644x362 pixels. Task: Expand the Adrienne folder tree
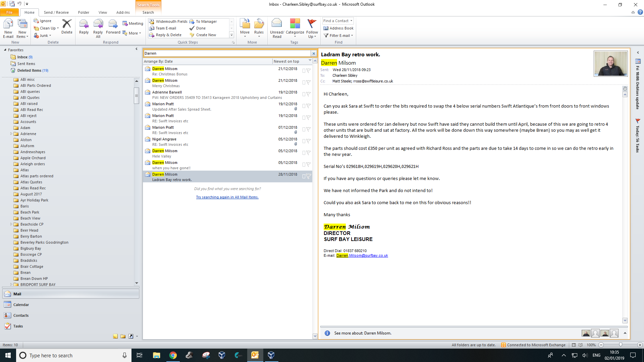tap(11, 134)
